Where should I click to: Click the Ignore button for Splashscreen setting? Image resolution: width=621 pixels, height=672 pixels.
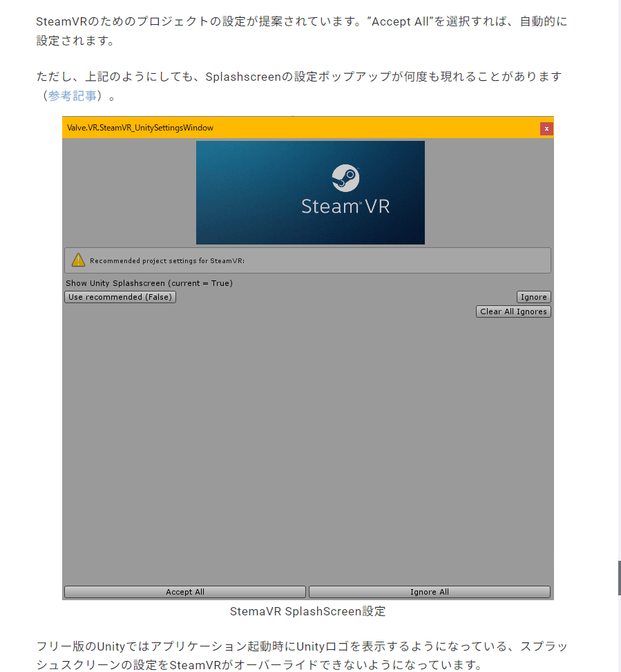click(x=533, y=297)
